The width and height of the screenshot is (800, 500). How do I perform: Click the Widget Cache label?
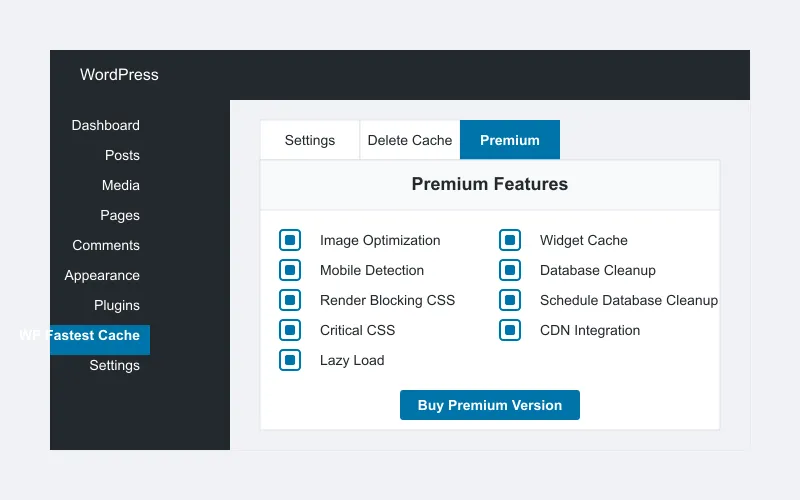[584, 240]
